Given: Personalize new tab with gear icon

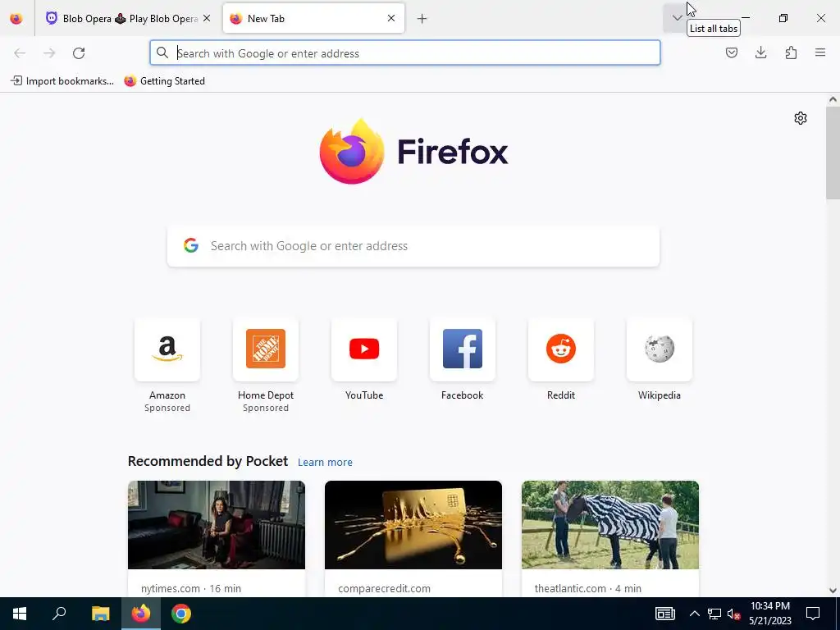Looking at the screenshot, I should coord(801,118).
